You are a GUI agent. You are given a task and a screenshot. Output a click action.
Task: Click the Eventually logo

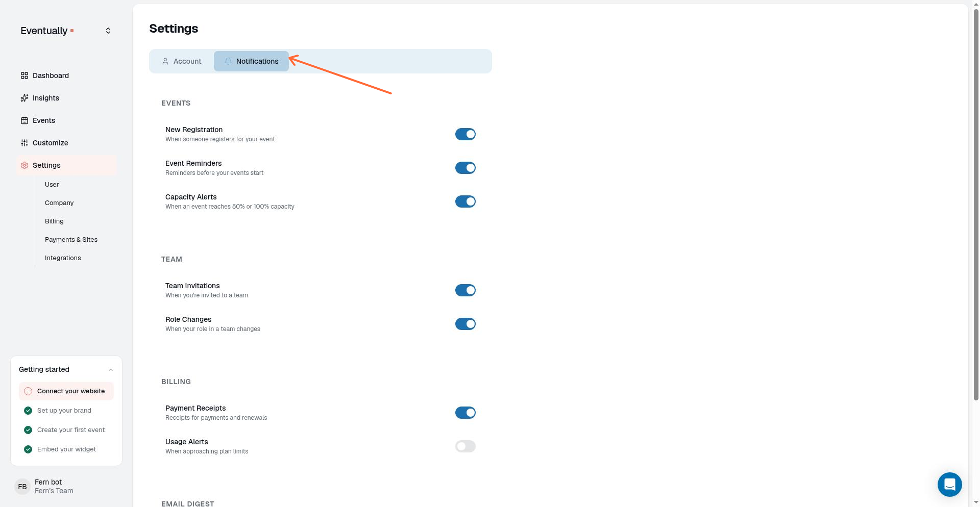click(47, 31)
